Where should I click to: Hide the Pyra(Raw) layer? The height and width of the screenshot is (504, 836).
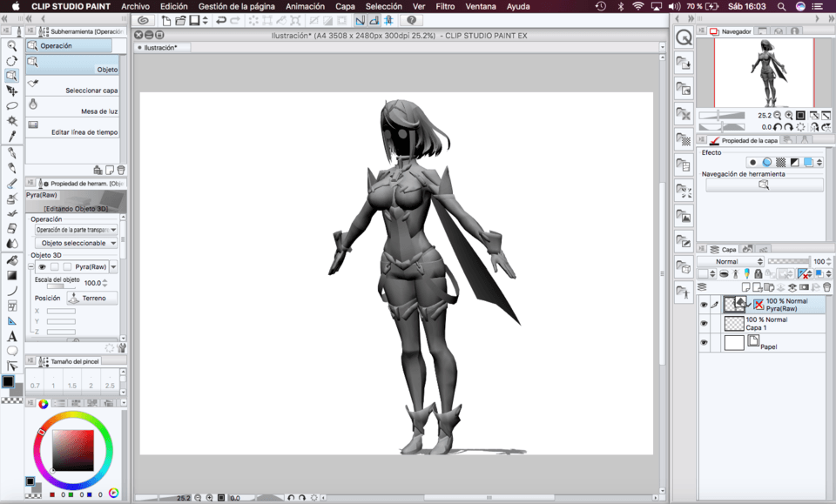(x=704, y=304)
